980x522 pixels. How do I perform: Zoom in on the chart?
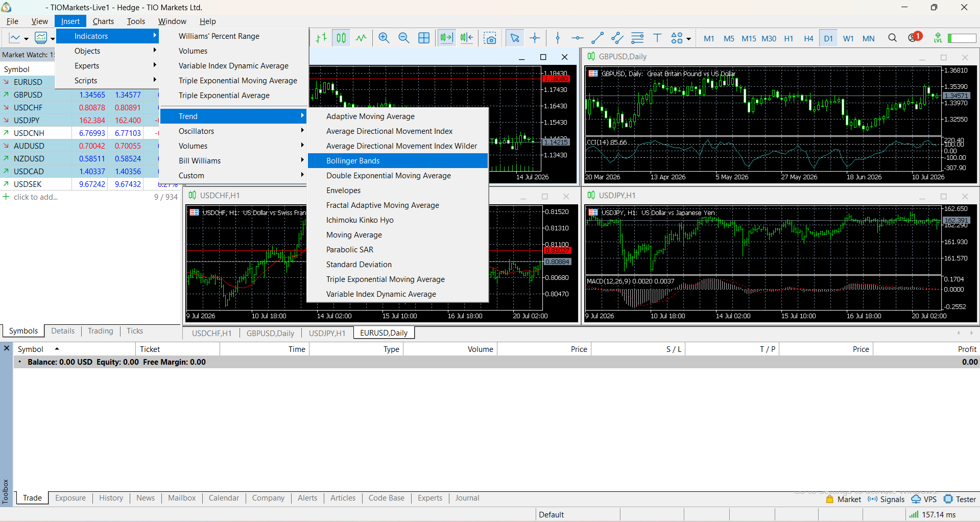384,38
